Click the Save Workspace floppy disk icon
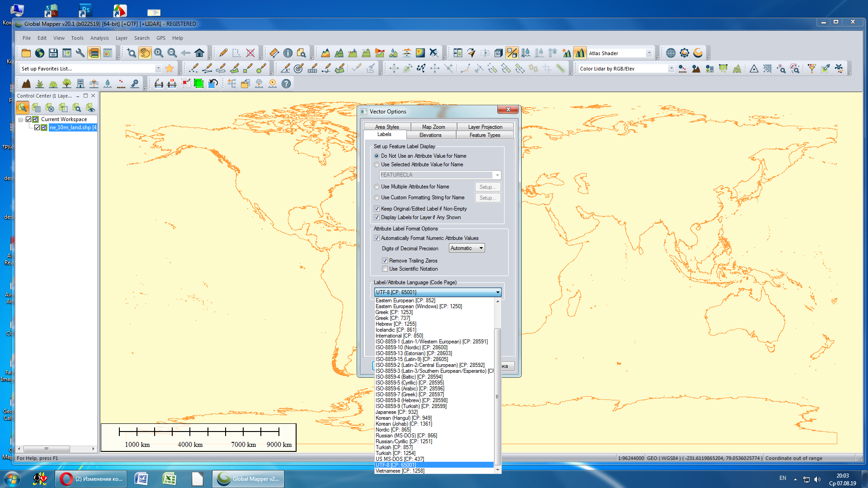The height and width of the screenshot is (488, 868). tap(53, 53)
